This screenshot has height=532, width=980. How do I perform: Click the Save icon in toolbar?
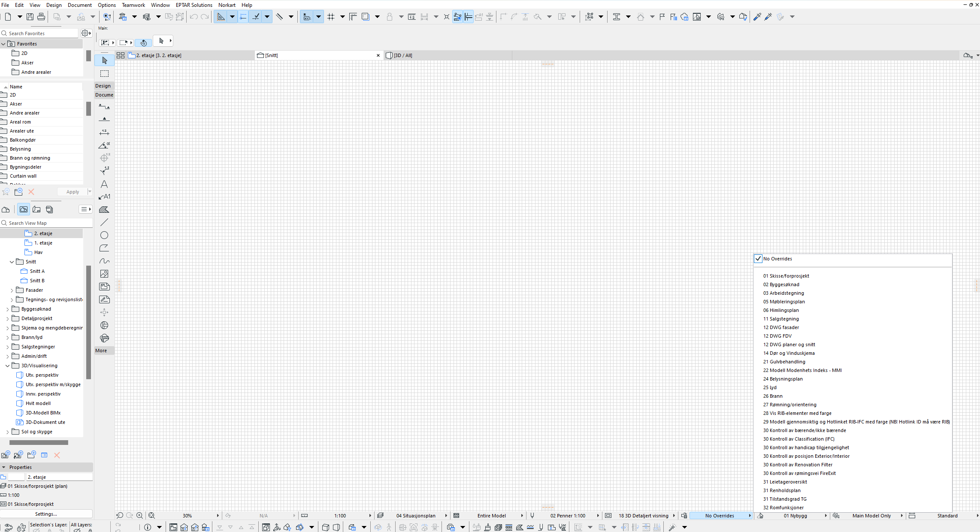[30, 17]
